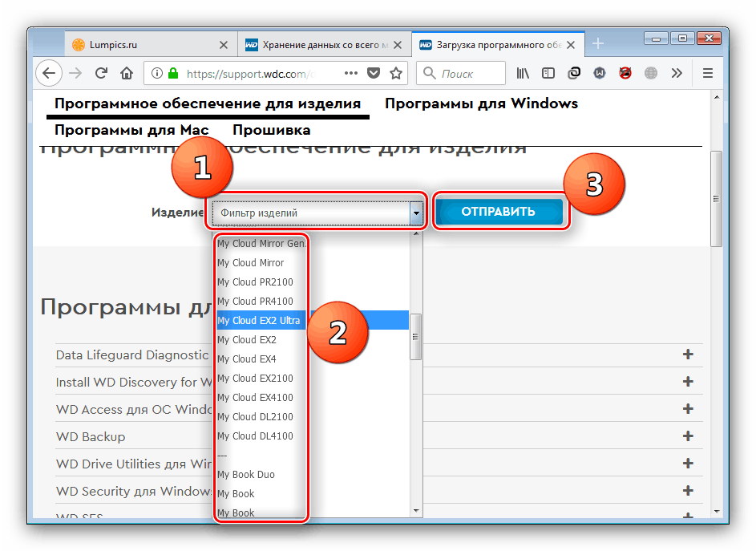The width and height of the screenshot is (756, 551).
Task: Expand the Data Lifeguard Diagnostic row plus
Action: [688, 355]
